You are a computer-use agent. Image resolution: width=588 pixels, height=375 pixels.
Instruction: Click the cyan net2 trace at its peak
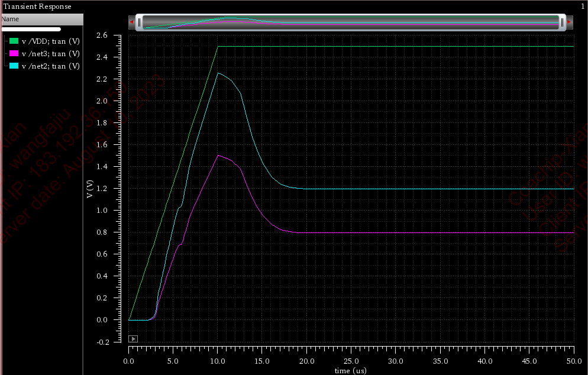click(218, 73)
